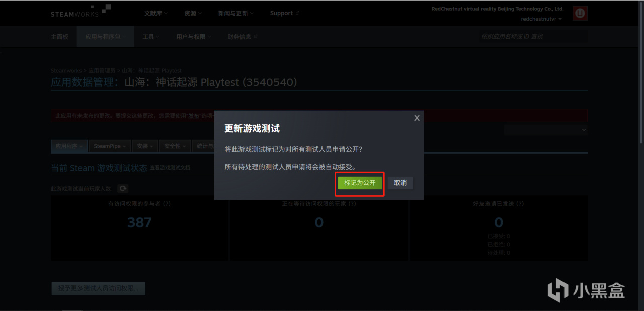Click the refresh player count icon
The height and width of the screenshot is (311, 644).
(123, 188)
